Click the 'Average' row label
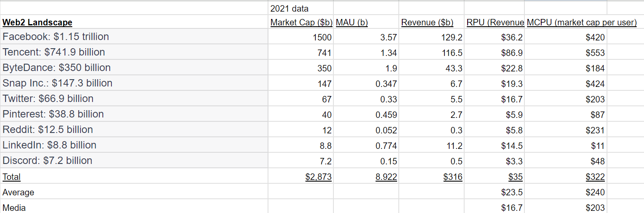This screenshot has width=644, height=213. pos(18,192)
